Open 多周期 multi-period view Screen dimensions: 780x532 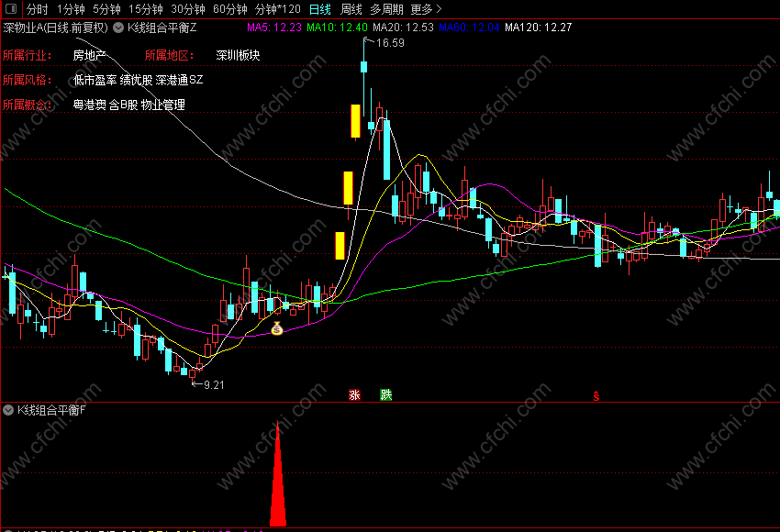coord(386,9)
